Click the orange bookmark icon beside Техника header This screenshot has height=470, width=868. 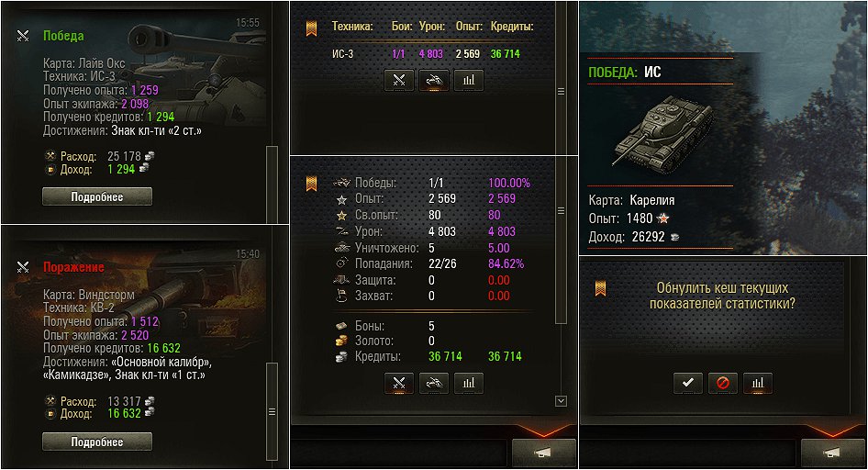tap(312, 28)
